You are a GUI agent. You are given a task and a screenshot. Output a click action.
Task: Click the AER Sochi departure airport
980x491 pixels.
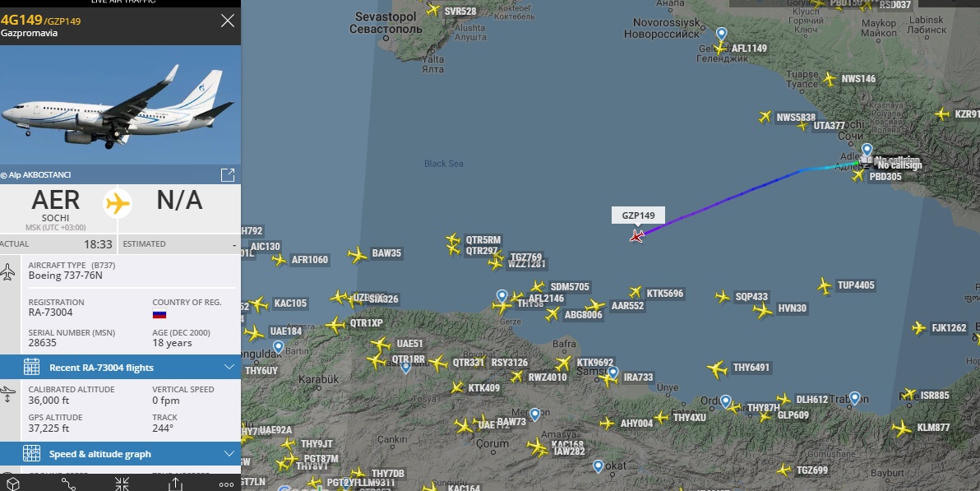[x=56, y=208]
